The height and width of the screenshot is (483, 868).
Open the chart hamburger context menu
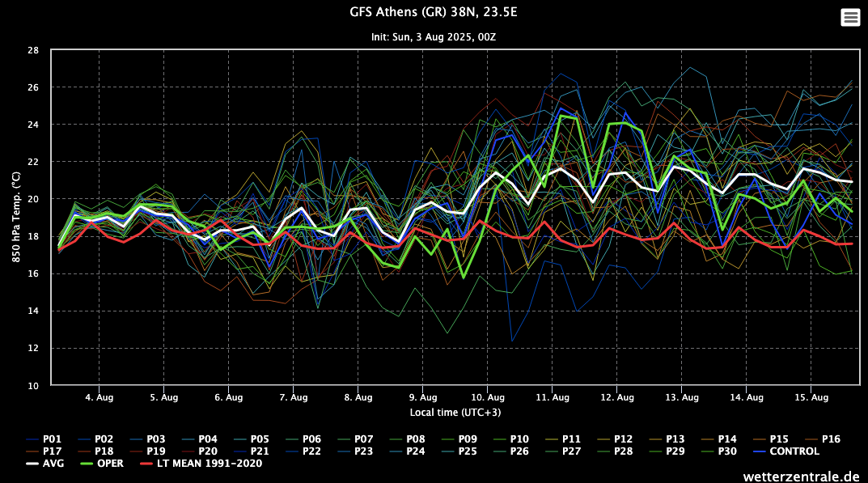coord(850,17)
